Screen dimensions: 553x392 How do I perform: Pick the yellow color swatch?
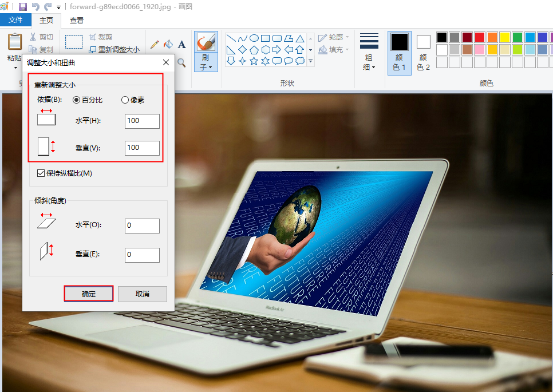[x=505, y=37]
